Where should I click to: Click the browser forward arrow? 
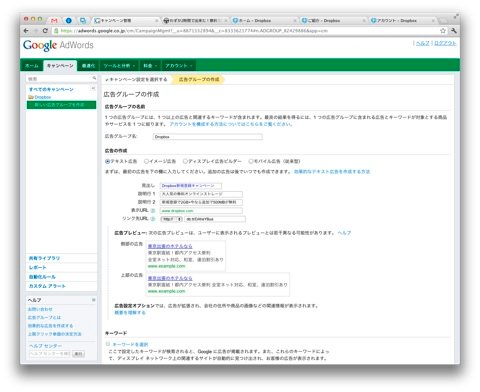36,31
